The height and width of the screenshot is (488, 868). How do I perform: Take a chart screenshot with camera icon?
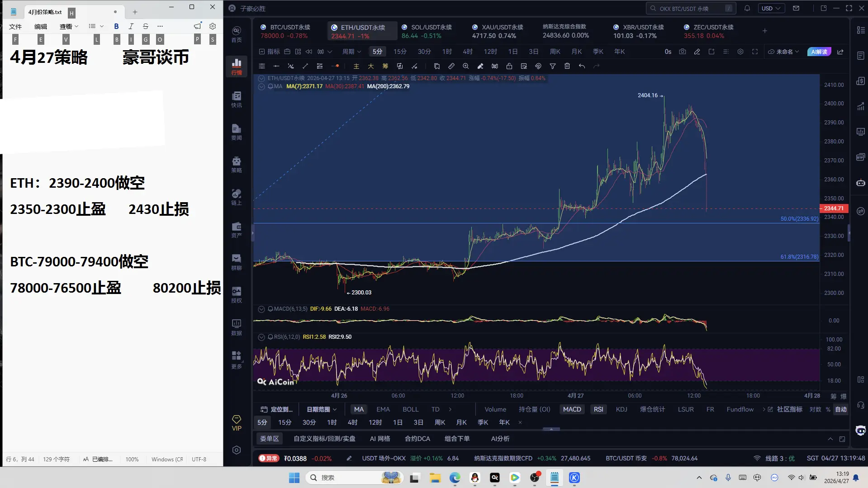(x=683, y=52)
